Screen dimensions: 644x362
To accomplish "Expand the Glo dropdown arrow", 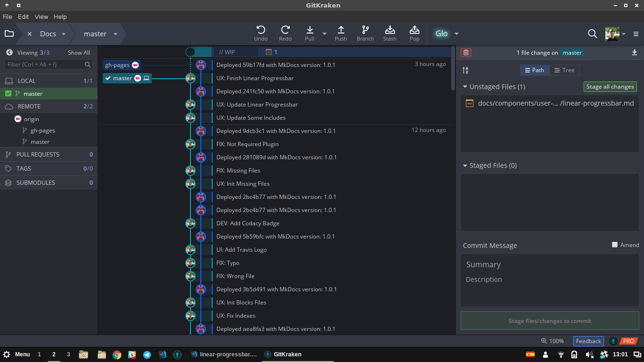I will pos(456,34).
